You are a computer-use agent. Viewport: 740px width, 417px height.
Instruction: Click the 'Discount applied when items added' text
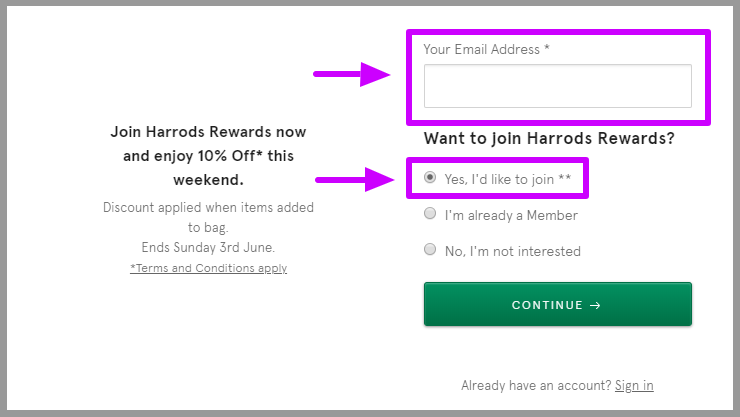pos(209,208)
